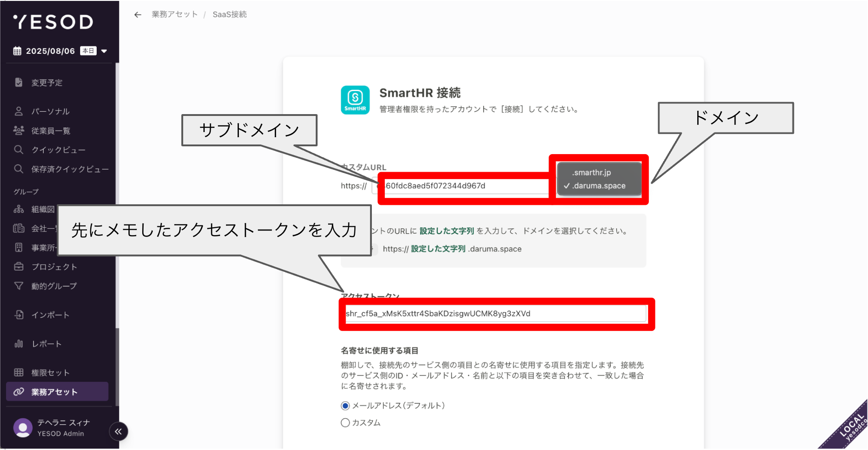Focus the カスタムURL subdomain input field
Image resolution: width=868 pixels, height=450 pixels.
465,186
